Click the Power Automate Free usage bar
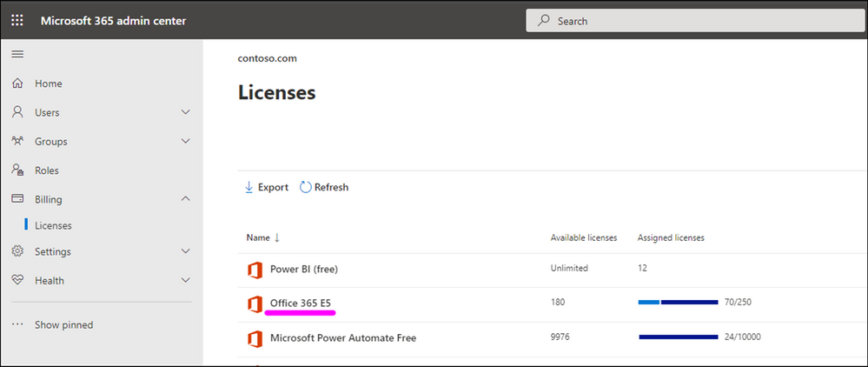The width and height of the screenshot is (868, 367). pos(678,337)
